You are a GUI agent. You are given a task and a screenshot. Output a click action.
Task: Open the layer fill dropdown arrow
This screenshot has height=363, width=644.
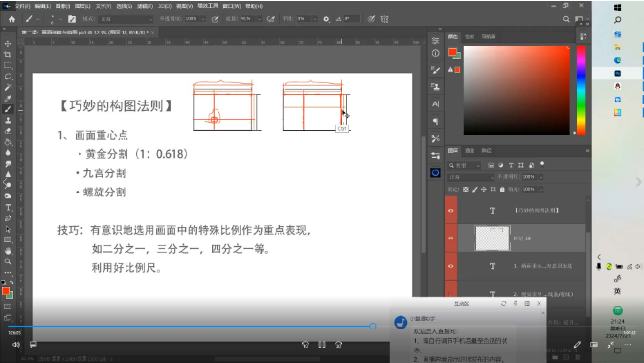click(541, 190)
